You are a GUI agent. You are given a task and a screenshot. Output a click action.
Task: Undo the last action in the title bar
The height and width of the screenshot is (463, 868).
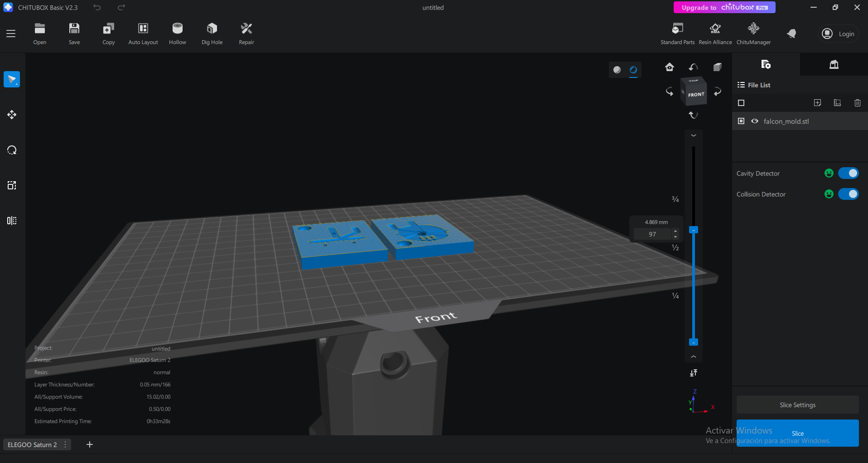pos(97,7)
